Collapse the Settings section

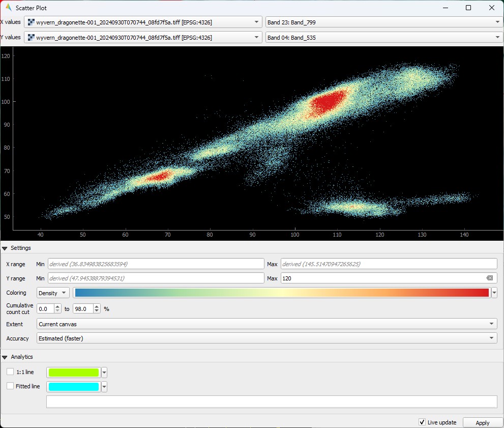pos(5,248)
